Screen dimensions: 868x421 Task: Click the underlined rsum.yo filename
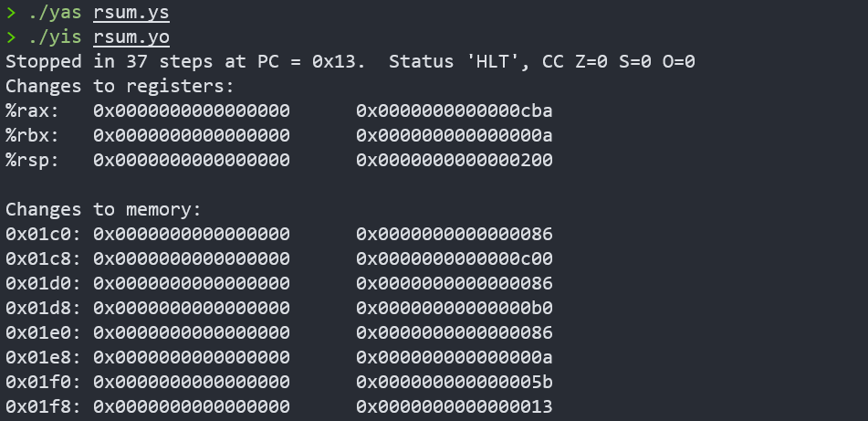coord(131,37)
